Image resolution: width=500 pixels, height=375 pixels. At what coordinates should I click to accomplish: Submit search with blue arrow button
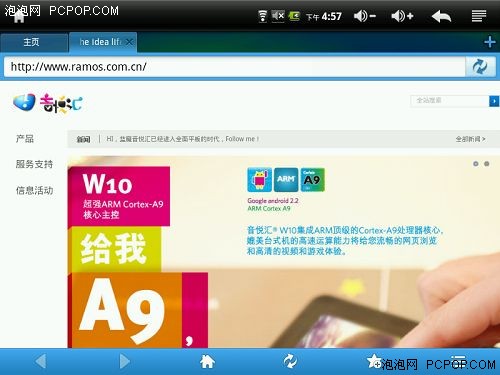[494, 101]
